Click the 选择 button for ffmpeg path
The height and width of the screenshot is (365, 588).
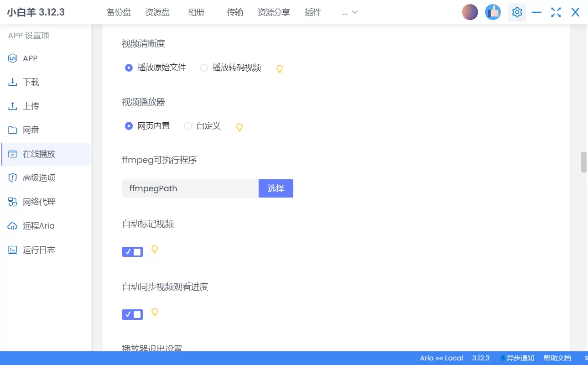[276, 188]
